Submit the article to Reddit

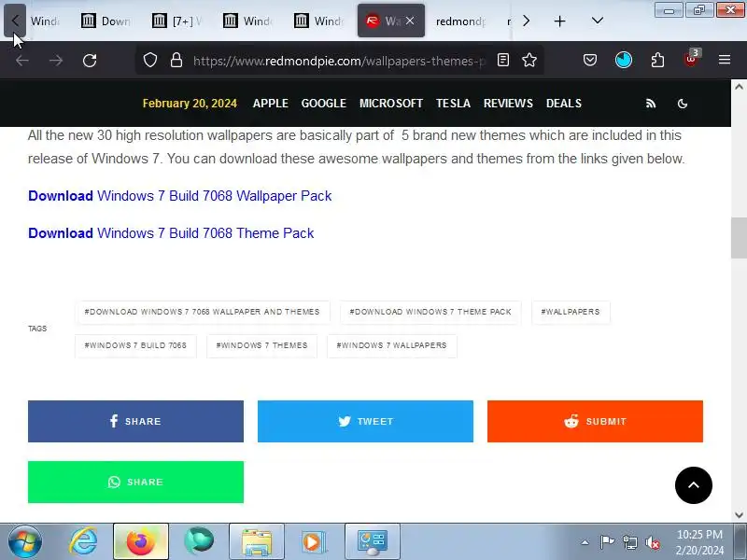595,422
